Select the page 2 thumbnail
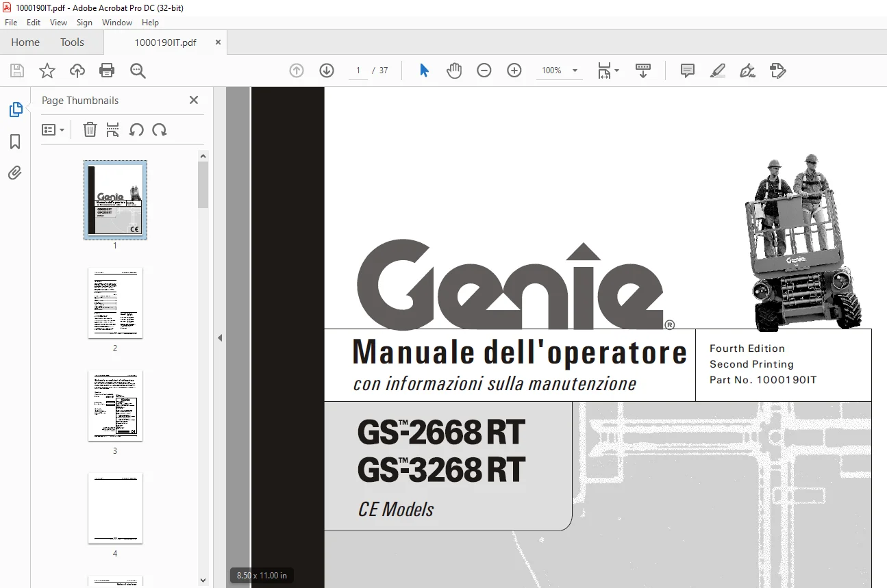This screenshot has width=887, height=588. click(115, 303)
